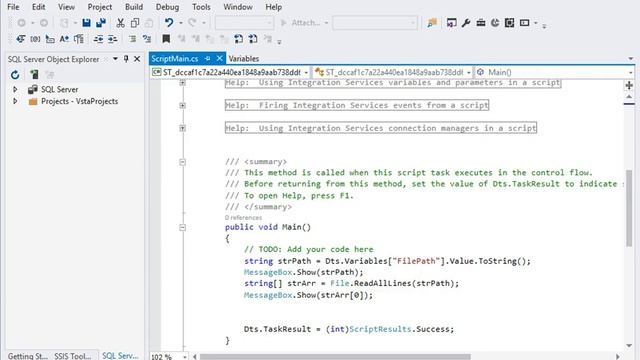Click the Add SQL Server icon
Viewport: 640px width, 360px height.
pyautogui.click(x=34, y=75)
